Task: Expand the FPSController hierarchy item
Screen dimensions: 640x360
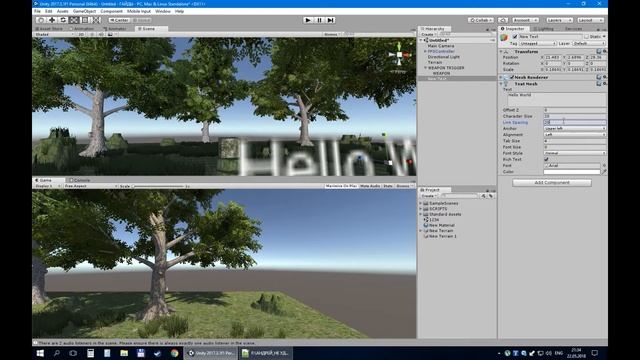Action: pyautogui.click(x=425, y=51)
